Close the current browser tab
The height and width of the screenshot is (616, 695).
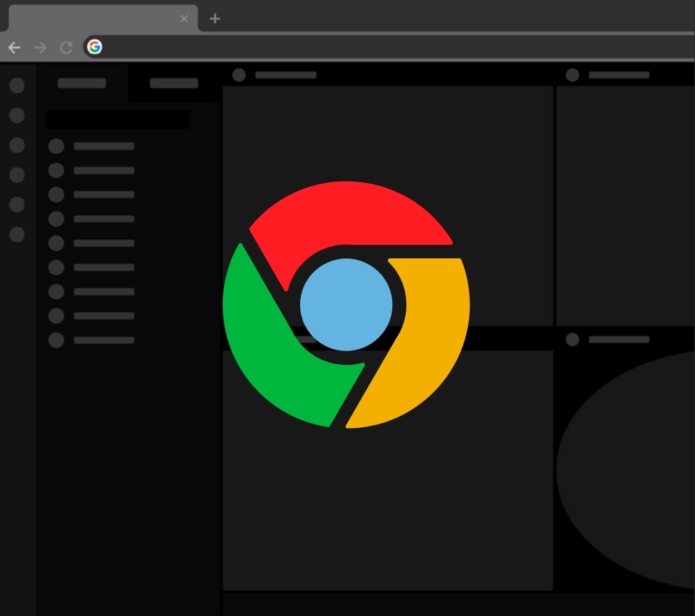tap(184, 19)
